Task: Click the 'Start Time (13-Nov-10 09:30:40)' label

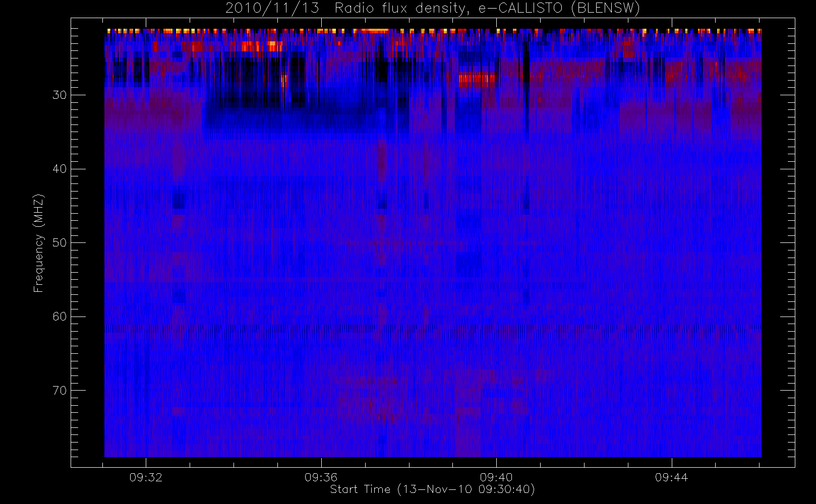Action: tap(432, 489)
